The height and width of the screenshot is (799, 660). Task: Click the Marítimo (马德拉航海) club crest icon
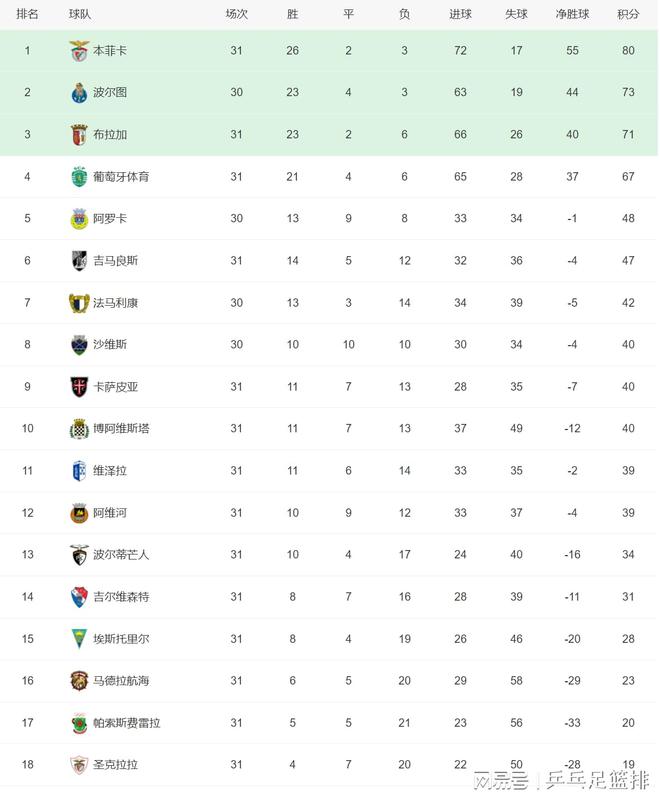point(80,680)
